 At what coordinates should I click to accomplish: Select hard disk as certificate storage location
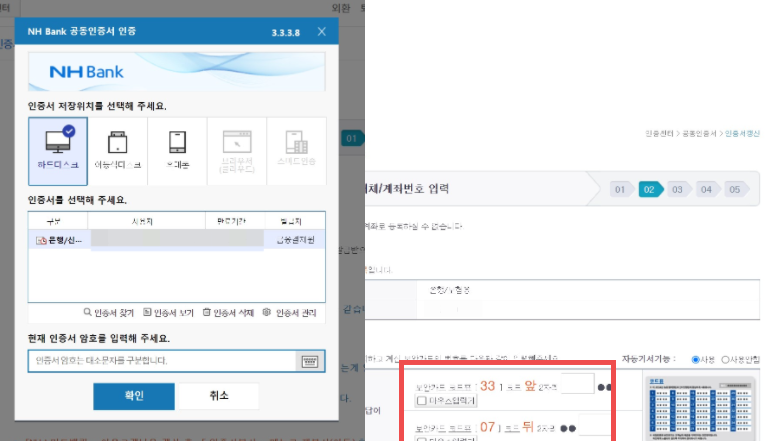(x=58, y=151)
